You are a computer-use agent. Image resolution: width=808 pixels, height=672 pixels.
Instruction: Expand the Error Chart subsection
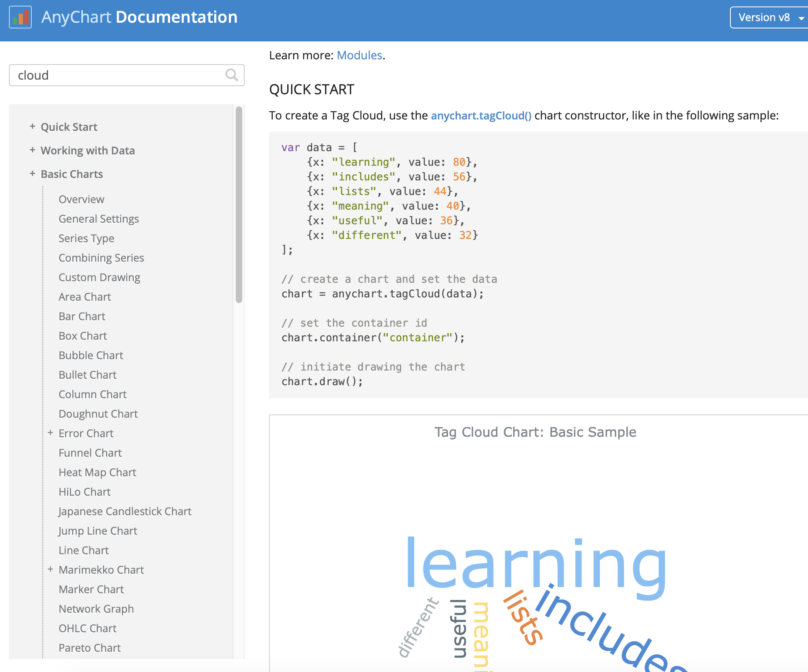(50, 433)
